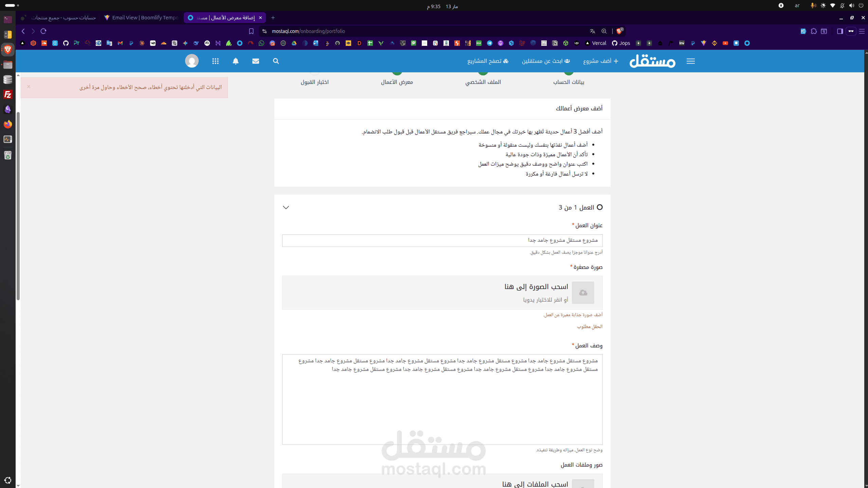The width and height of the screenshot is (868, 488).
Task: Open a new browser tab
Action: click(273, 18)
